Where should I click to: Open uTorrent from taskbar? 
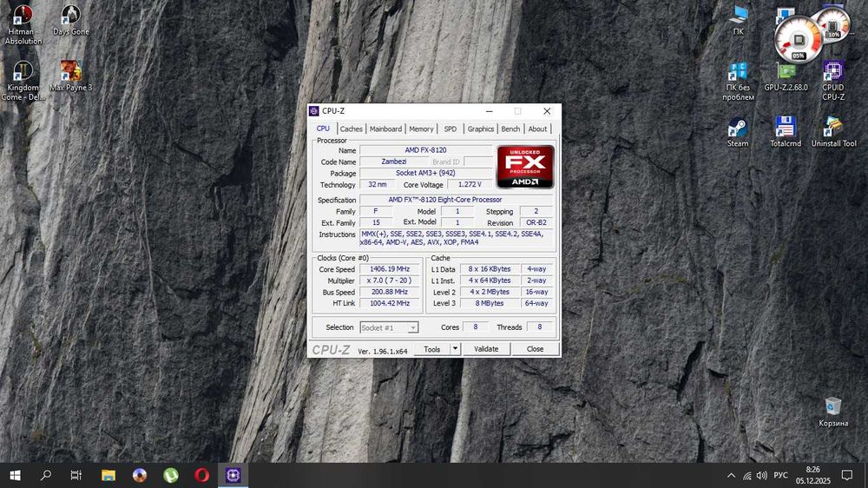pyautogui.click(x=171, y=475)
